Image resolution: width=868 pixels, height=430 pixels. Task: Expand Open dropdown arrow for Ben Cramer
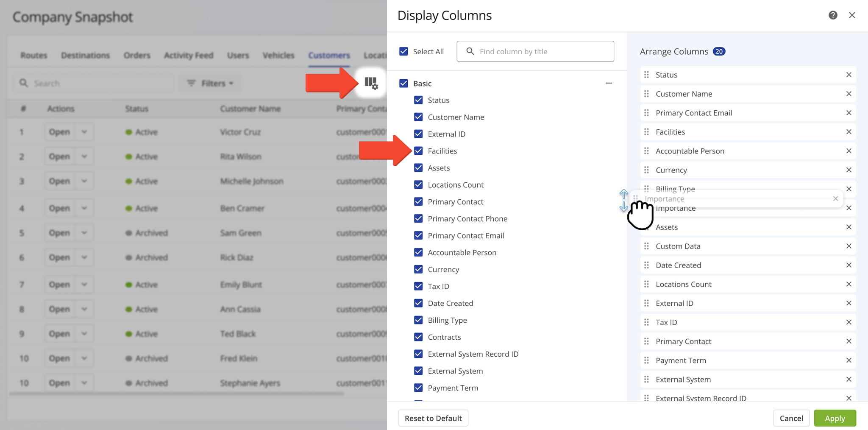[84, 208]
